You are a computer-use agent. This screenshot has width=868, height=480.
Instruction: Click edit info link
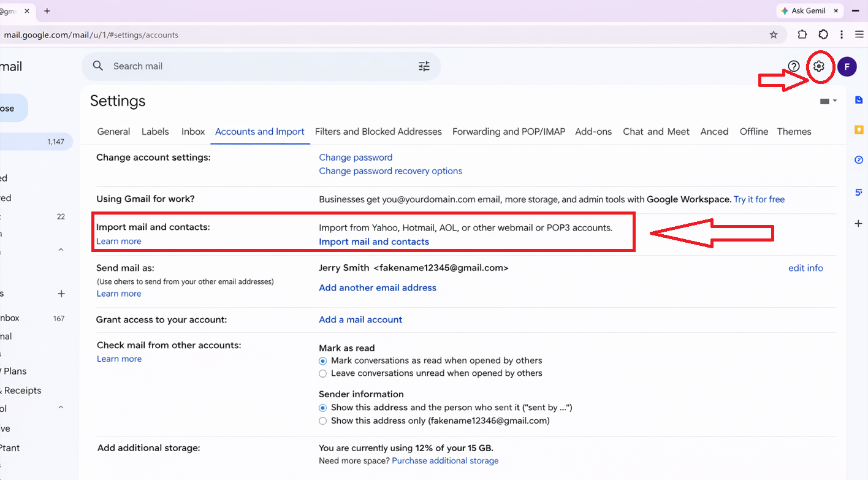coord(805,268)
